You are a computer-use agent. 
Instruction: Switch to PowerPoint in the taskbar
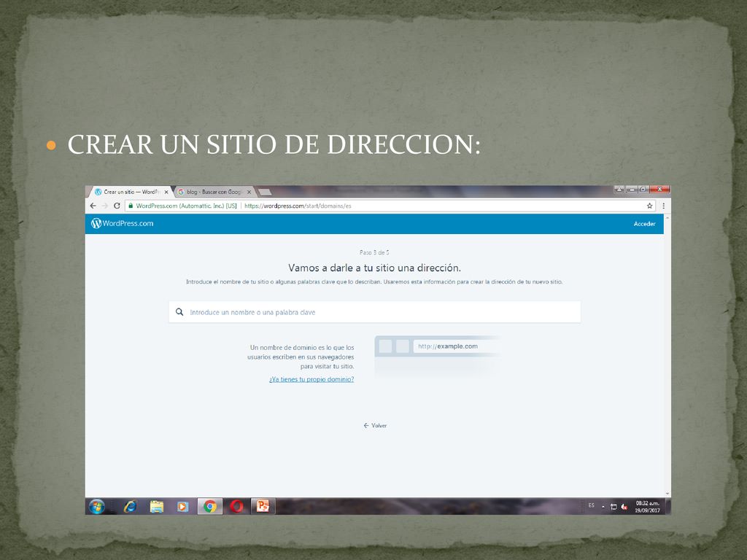[263, 506]
